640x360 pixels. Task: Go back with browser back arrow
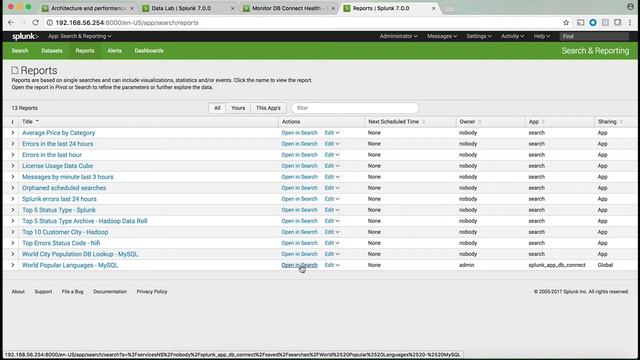11,23
